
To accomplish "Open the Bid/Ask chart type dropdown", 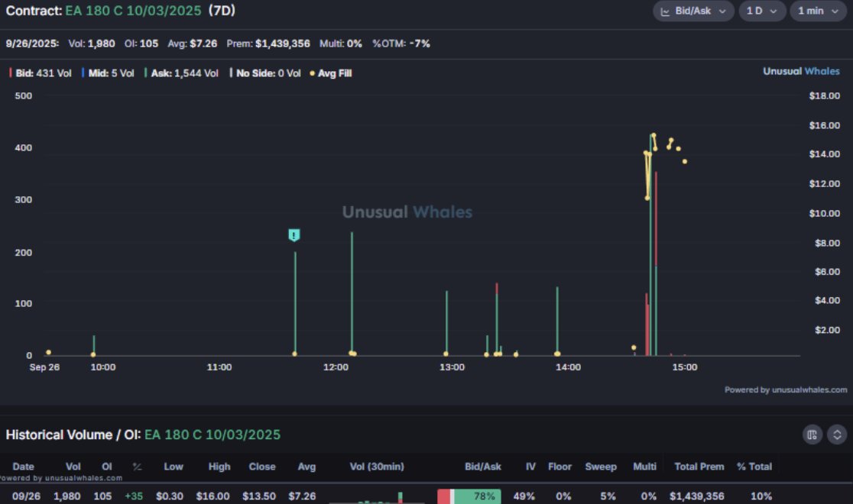I will (693, 11).
